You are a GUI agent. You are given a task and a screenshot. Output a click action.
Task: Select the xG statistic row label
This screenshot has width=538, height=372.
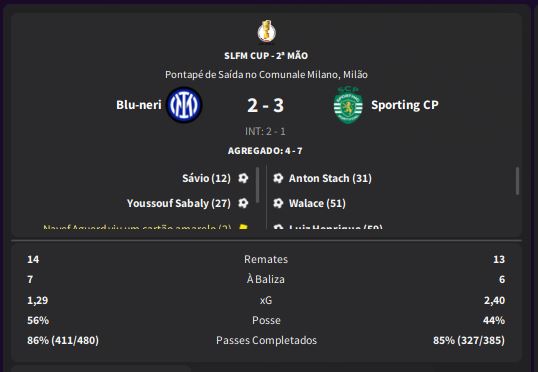[x=266, y=300]
